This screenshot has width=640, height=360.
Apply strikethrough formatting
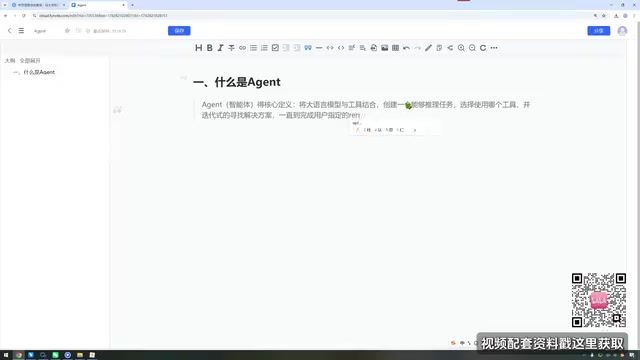231,48
